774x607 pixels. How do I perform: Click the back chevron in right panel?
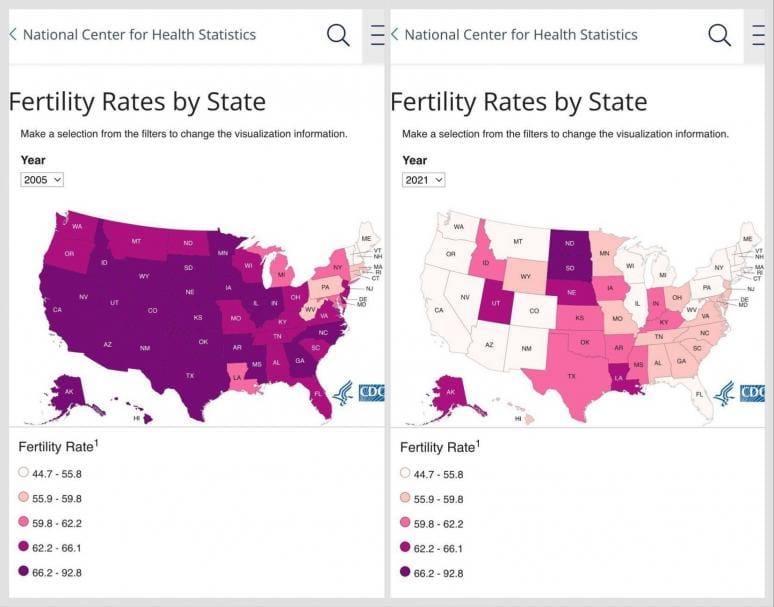pos(395,34)
